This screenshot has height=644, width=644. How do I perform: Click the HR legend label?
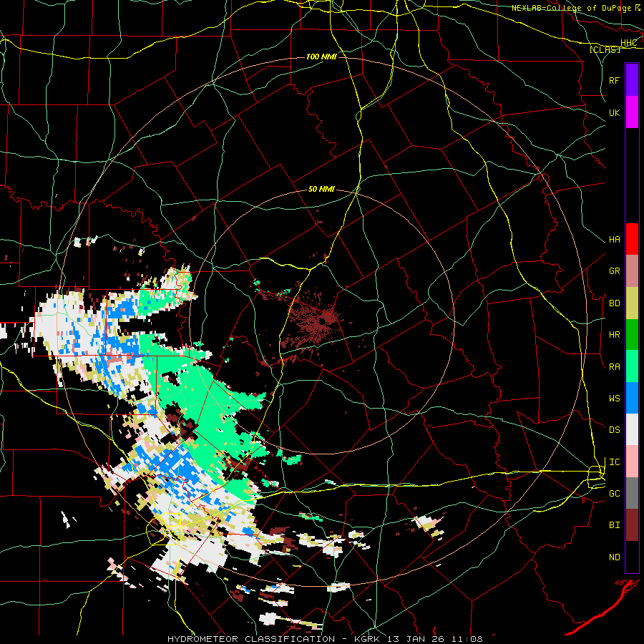point(615,335)
